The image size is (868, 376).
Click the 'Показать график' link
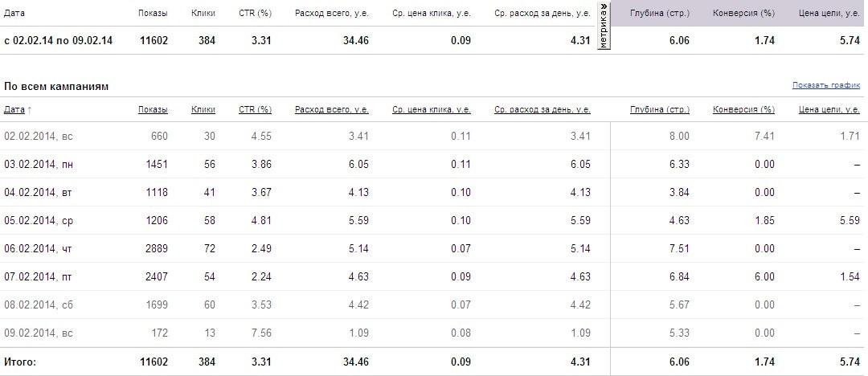[825, 85]
